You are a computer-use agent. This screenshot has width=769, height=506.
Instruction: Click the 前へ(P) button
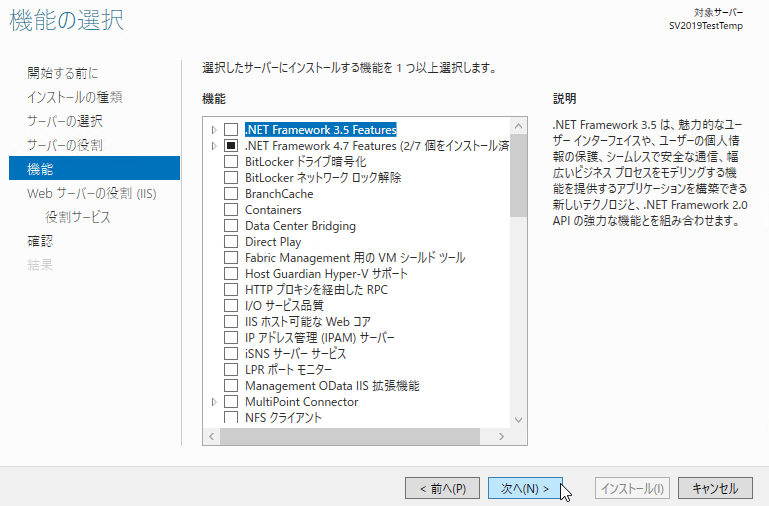click(x=442, y=488)
